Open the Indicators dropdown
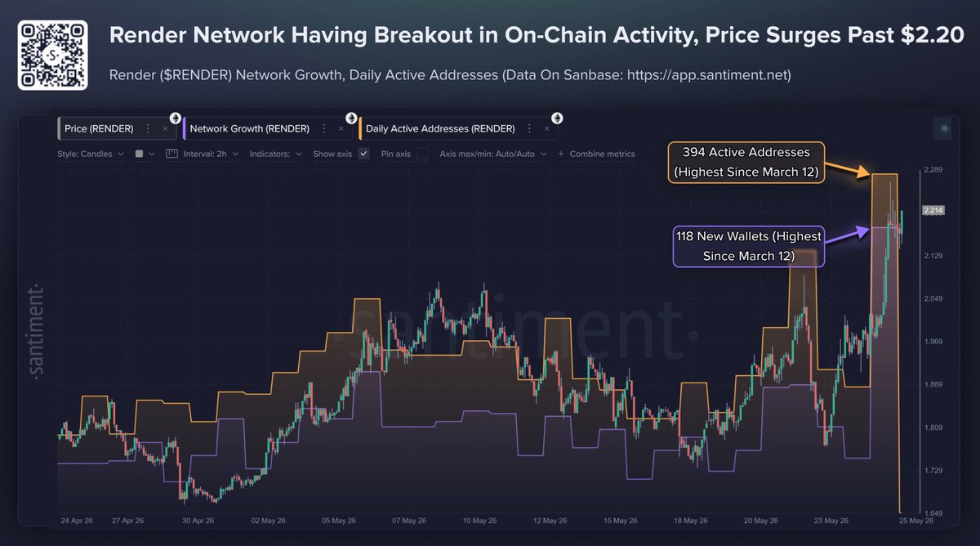The height and width of the screenshot is (546, 980). pyautogui.click(x=276, y=153)
